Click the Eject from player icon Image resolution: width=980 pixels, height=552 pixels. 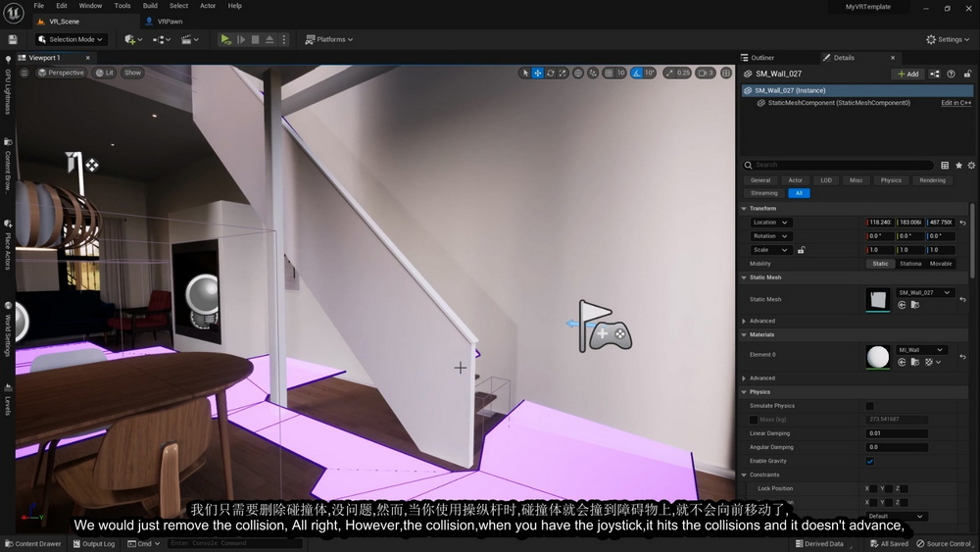[269, 39]
